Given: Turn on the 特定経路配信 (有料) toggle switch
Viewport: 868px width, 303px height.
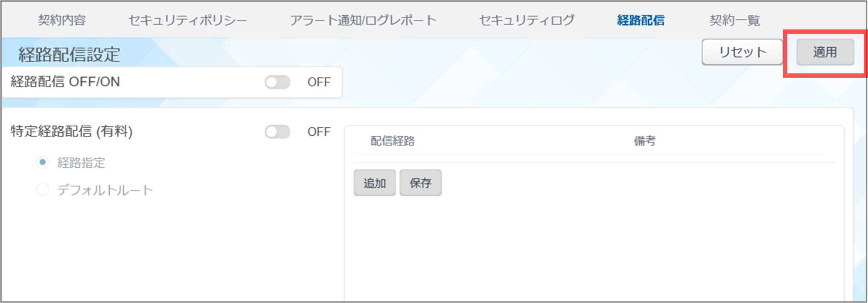Looking at the screenshot, I should [277, 132].
